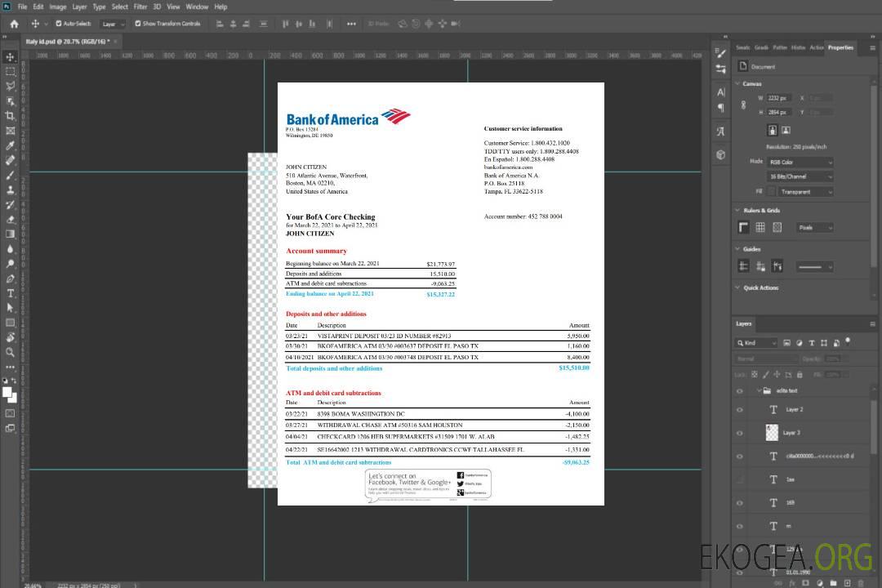
Task: Select the Blur tool
Action: (x=10, y=249)
